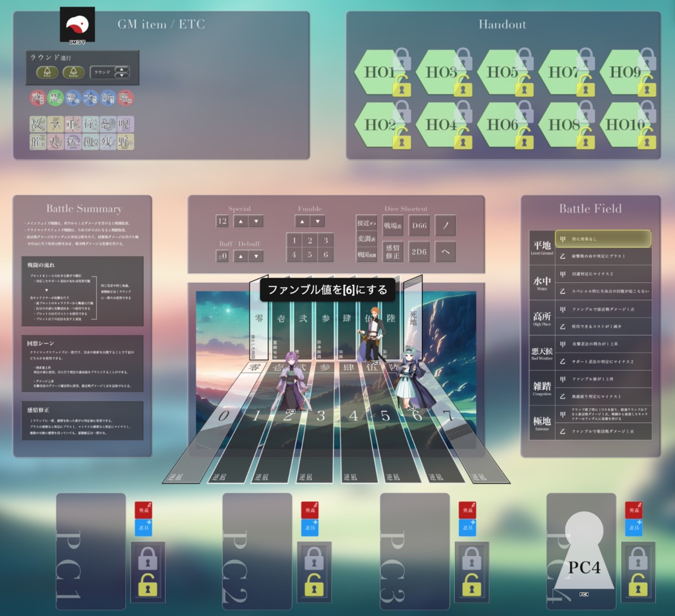Pick the マ condition tile
Viewport: 675px width, 616px height.
coord(55,124)
